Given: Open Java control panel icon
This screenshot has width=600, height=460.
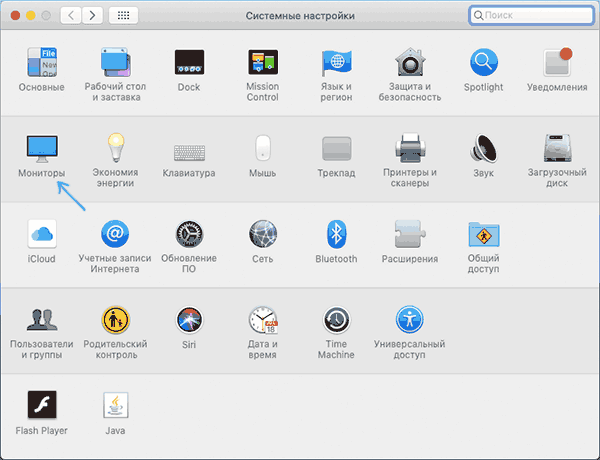Looking at the screenshot, I should tap(115, 406).
